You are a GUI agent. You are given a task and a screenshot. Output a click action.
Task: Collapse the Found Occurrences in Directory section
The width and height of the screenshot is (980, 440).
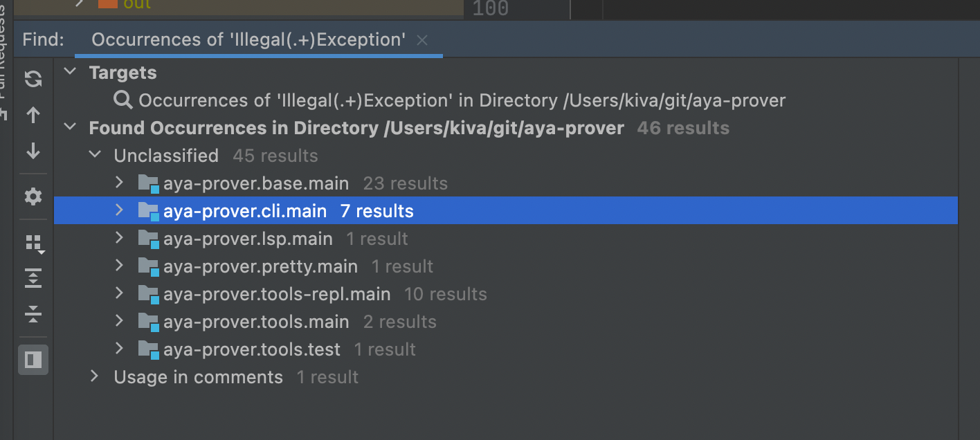(x=69, y=127)
